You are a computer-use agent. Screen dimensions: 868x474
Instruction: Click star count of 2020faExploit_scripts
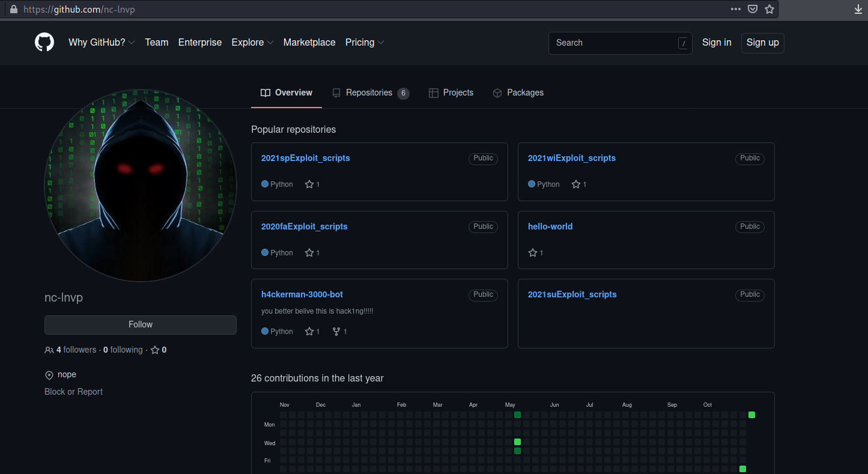[x=312, y=253]
